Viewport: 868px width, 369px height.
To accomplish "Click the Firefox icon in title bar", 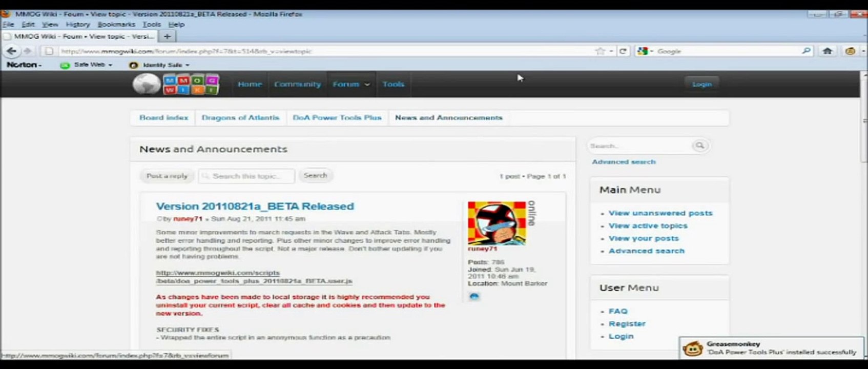I will click(6, 14).
